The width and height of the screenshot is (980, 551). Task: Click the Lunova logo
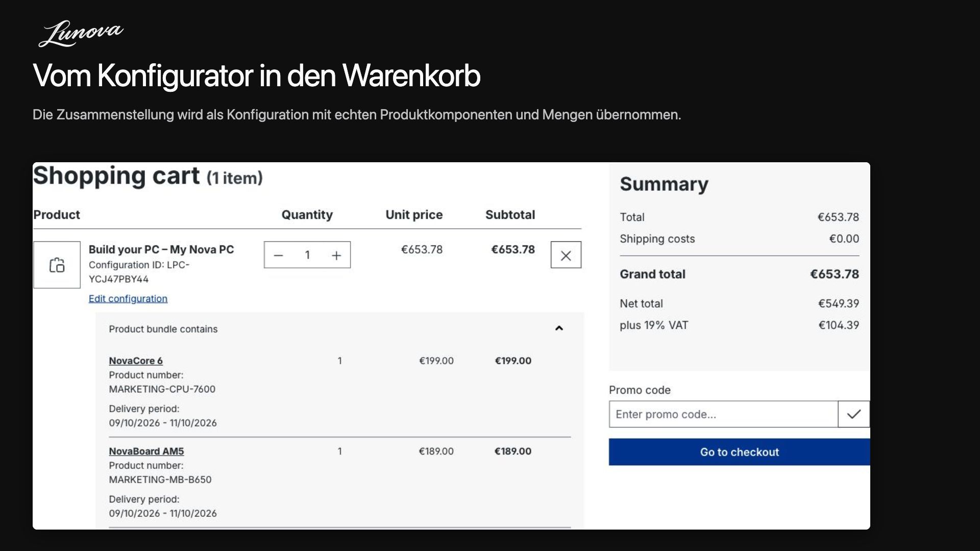(81, 34)
